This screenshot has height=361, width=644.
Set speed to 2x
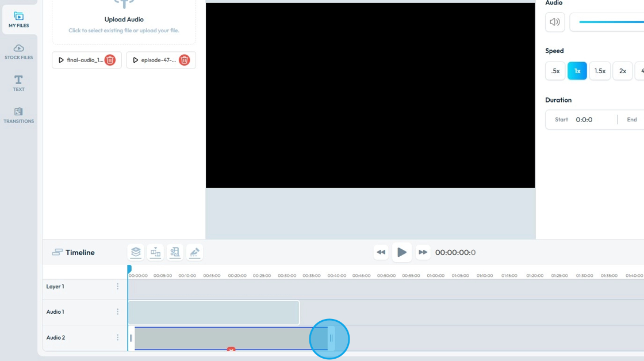623,71
